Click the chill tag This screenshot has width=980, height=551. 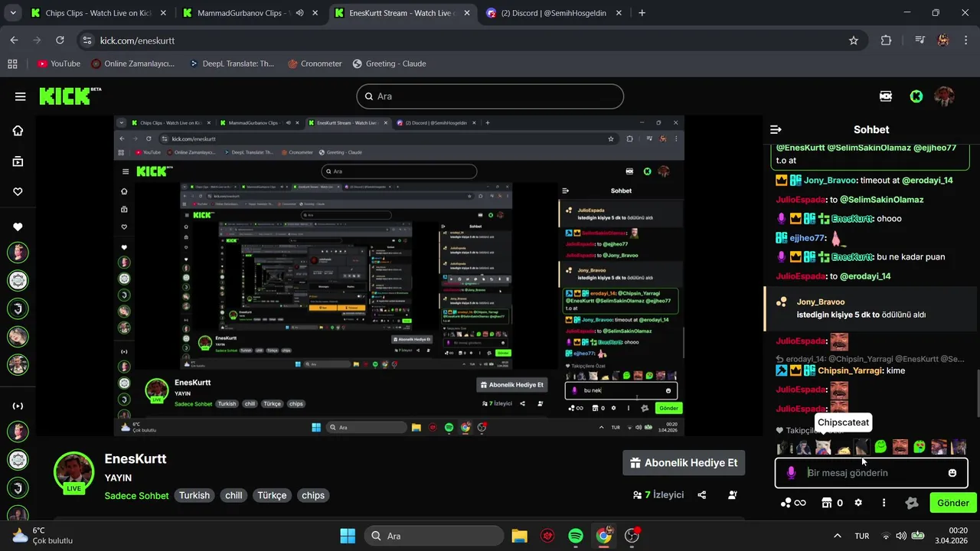pyautogui.click(x=234, y=495)
